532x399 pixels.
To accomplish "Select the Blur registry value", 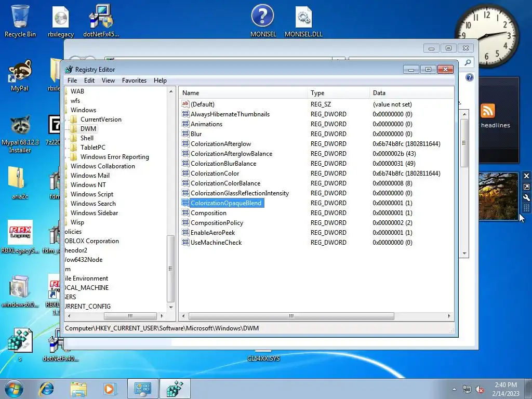I will (196, 134).
